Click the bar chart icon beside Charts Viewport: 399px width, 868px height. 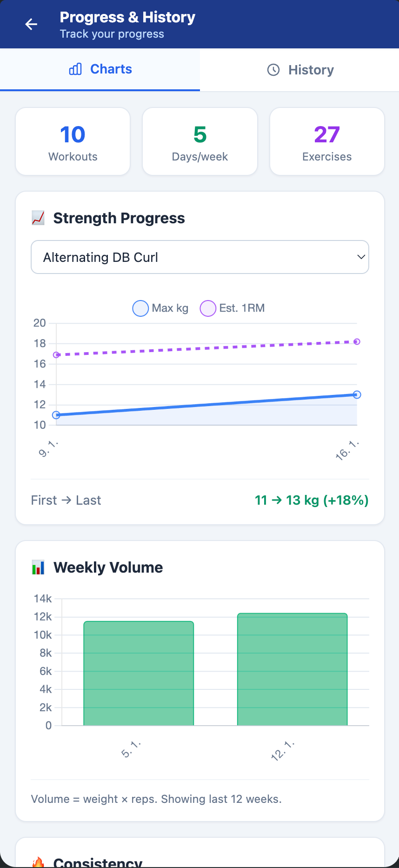(75, 69)
